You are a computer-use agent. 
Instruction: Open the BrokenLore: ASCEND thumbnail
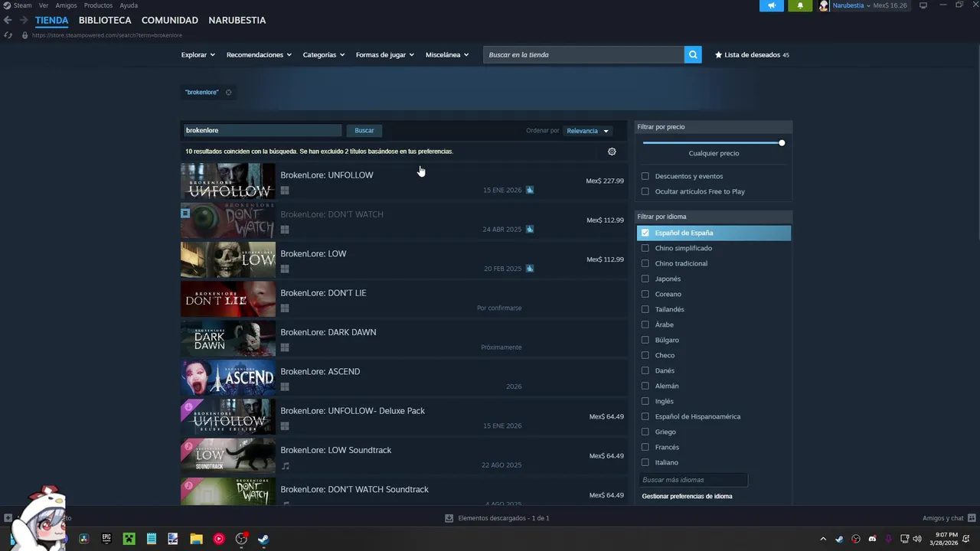click(227, 377)
